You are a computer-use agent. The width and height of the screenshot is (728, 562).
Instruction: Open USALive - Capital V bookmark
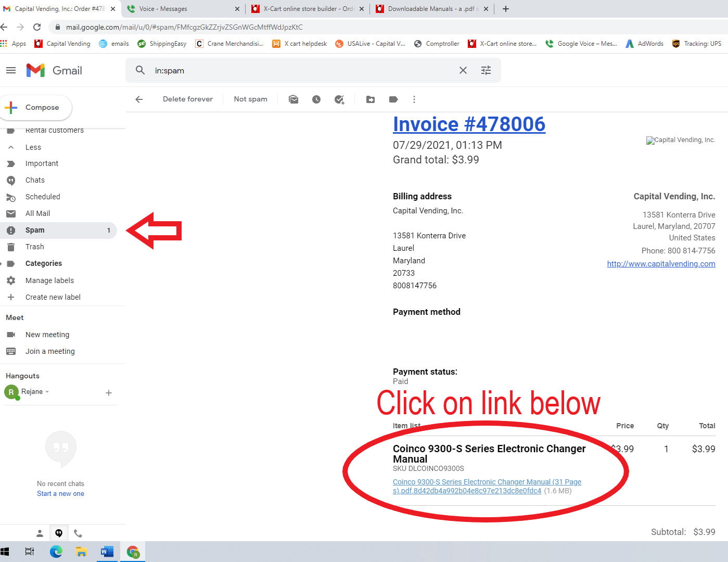[x=371, y=44]
